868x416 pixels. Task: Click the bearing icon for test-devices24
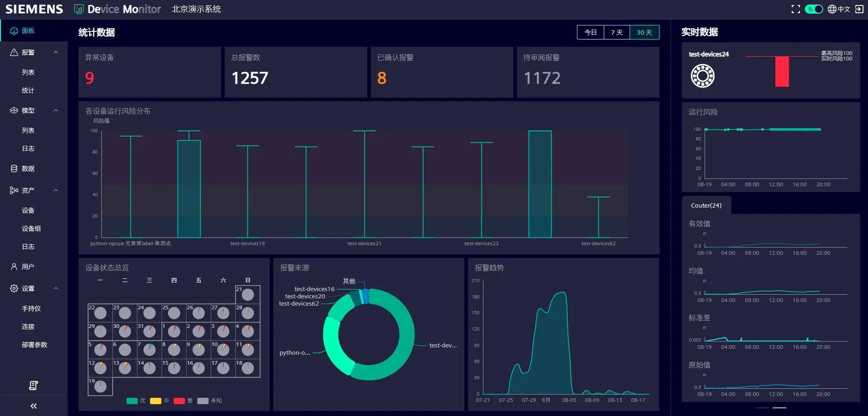coord(702,76)
